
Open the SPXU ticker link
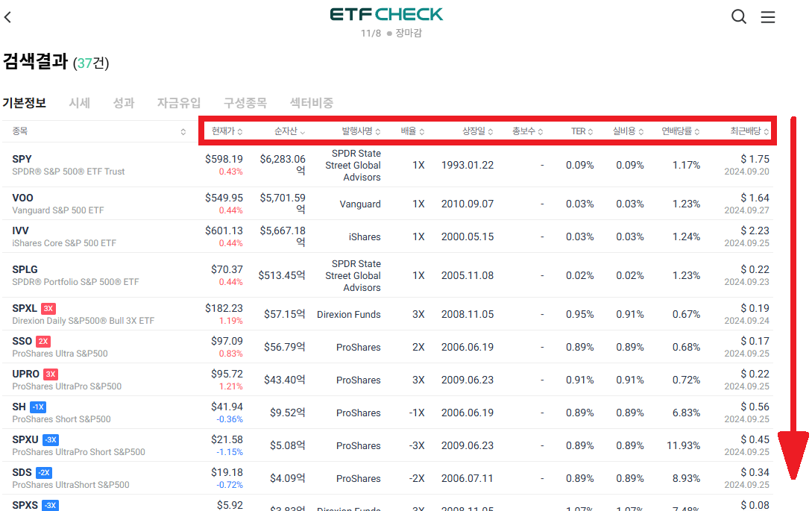coord(25,439)
